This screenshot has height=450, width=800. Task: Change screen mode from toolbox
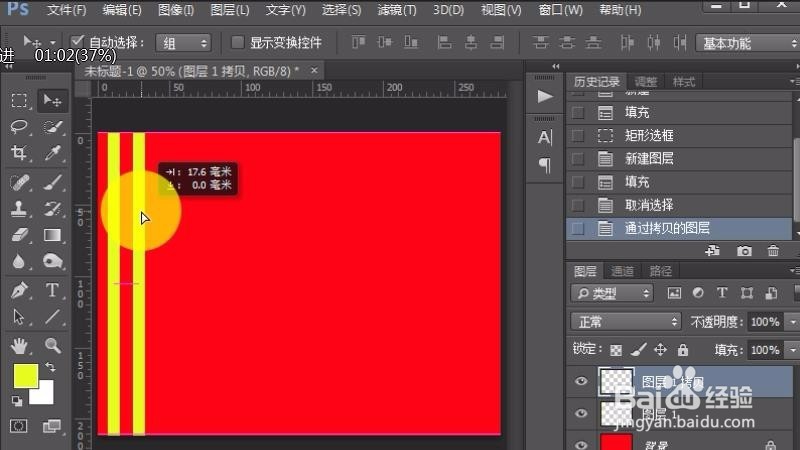pos(52,426)
